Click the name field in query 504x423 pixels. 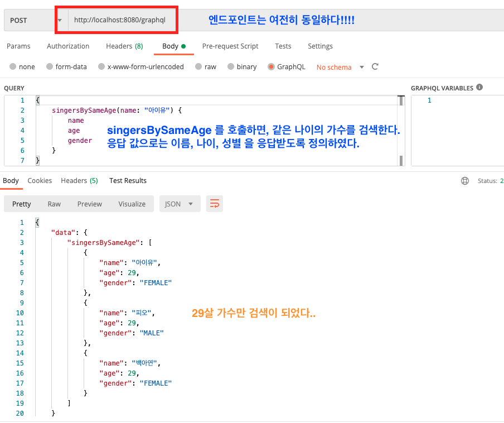coord(76,121)
